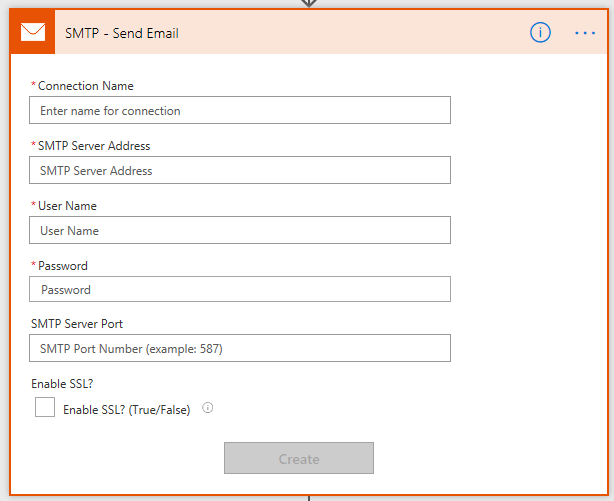Open the info icon in the SMTP header
Image resolution: width=614 pixels, height=501 pixels.
point(540,33)
